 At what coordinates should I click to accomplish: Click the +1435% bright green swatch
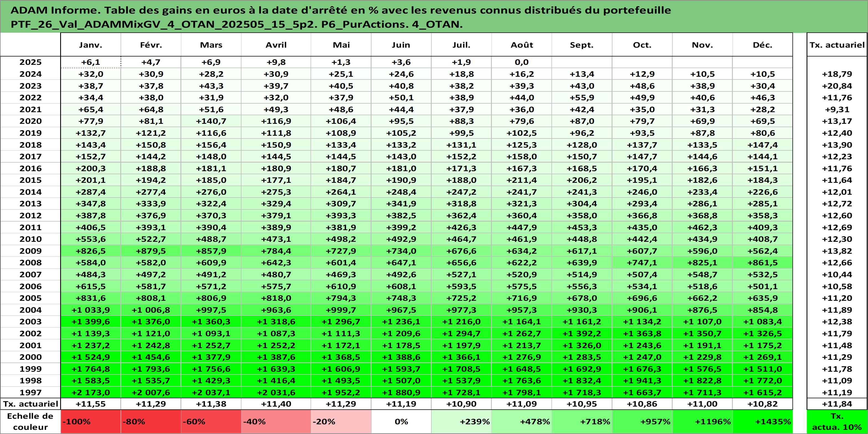point(763,422)
